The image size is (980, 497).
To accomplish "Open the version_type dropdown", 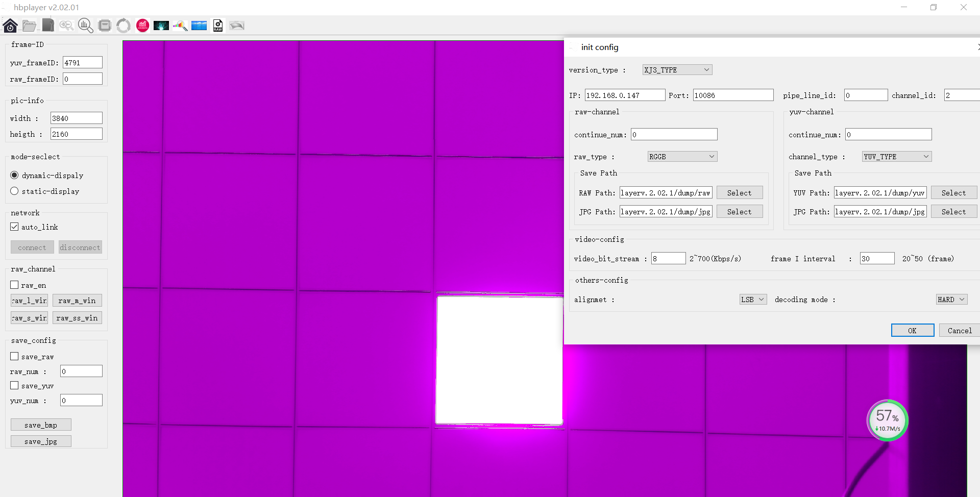I will pyautogui.click(x=677, y=70).
